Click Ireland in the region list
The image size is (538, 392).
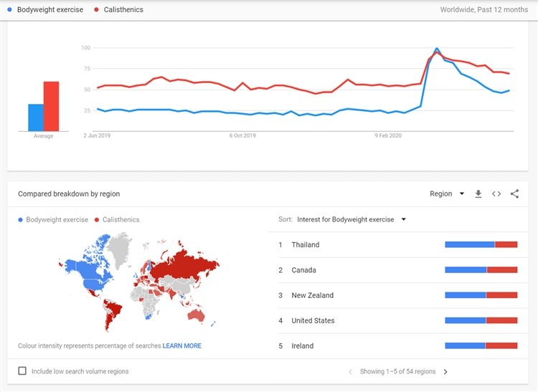[302, 345]
